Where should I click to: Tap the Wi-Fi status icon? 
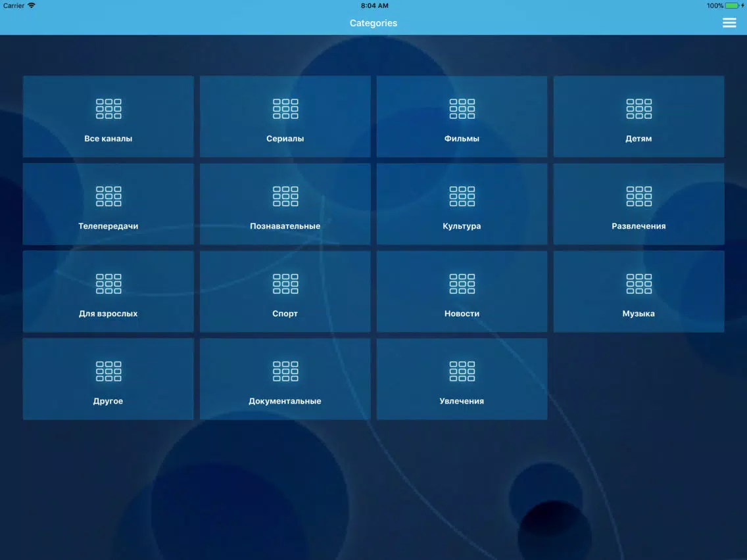tap(32, 5)
